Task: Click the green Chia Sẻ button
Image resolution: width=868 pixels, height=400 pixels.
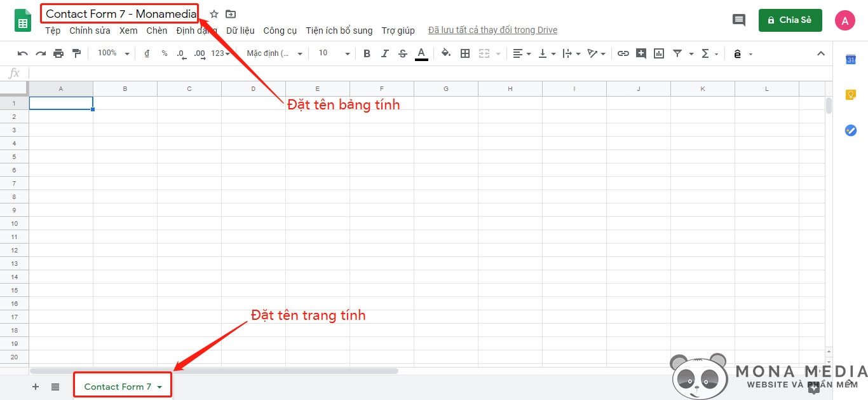Action: click(x=790, y=20)
